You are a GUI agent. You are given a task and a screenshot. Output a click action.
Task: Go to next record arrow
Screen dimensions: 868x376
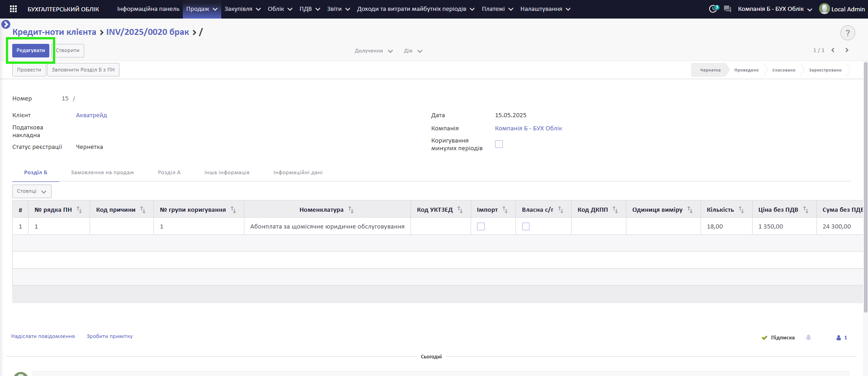coord(847,50)
